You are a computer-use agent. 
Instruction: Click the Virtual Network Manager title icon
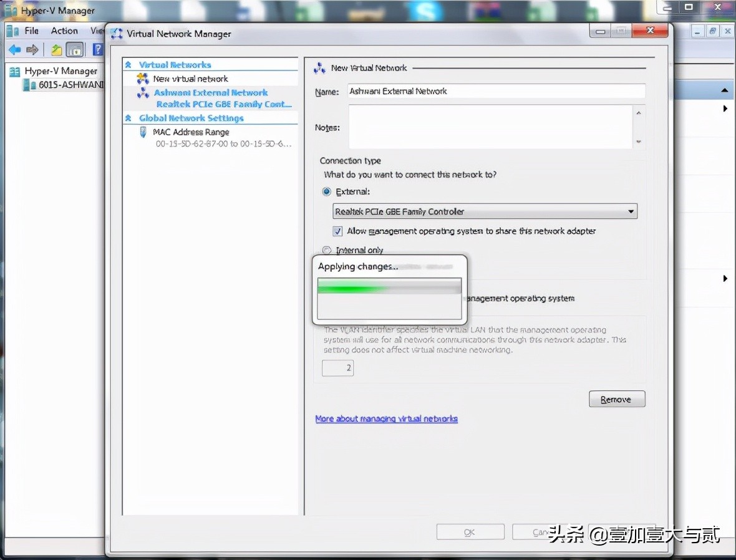[x=117, y=34]
